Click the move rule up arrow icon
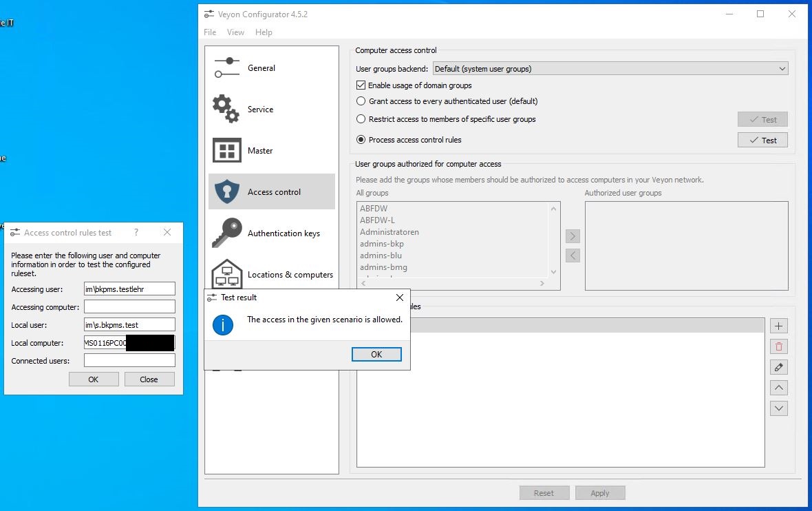This screenshot has height=511, width=812. click(x=778, y=387)
